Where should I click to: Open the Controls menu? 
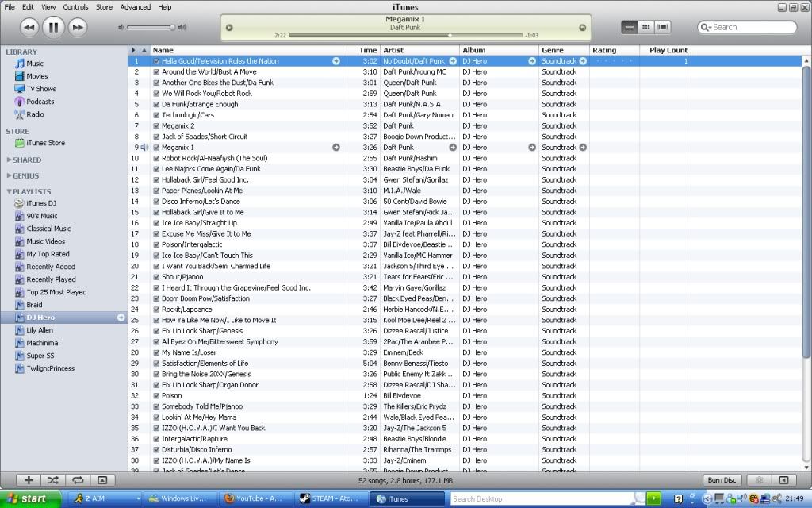(75, 6)
